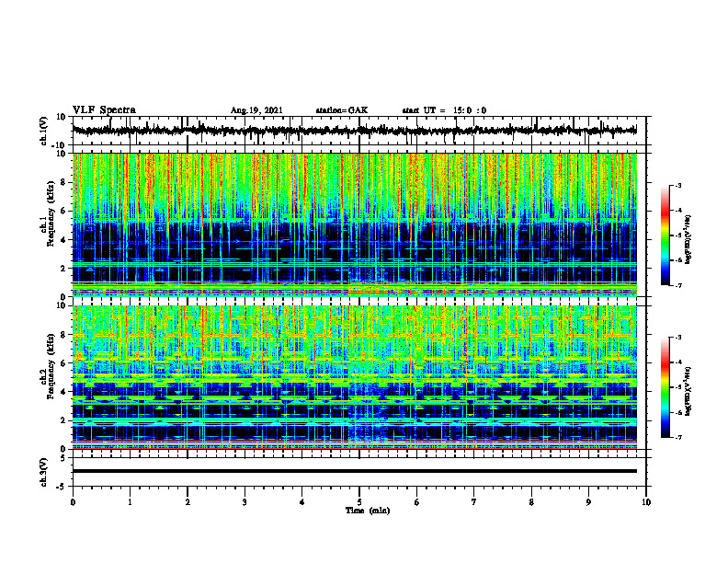Click time axis tick label "0"
Image resolution: width=728 pixels, height=563 pixels.
[x=73, y=502]
